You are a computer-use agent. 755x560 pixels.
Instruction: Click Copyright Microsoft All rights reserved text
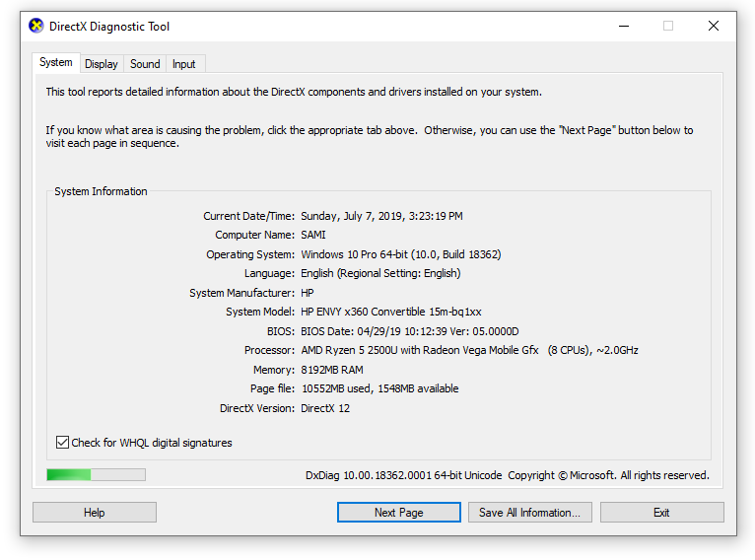[608, 475]
